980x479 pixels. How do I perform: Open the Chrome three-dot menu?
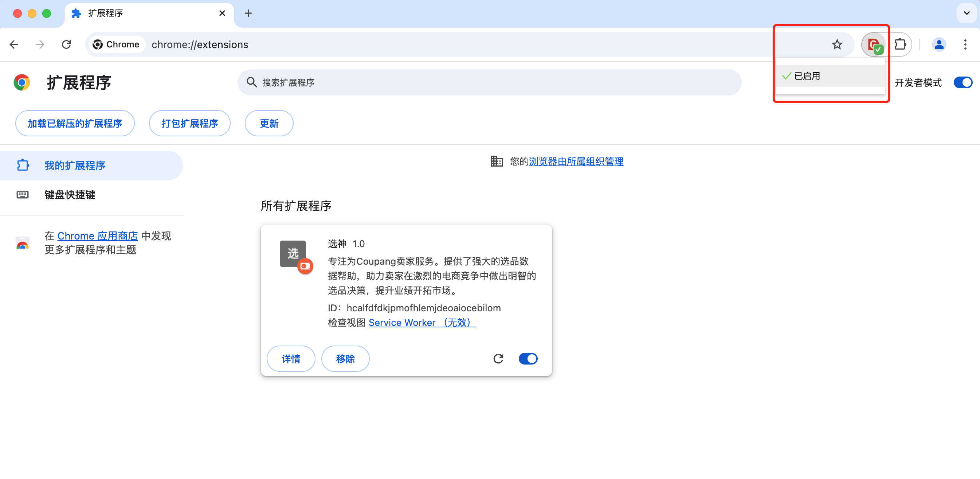pos(966,44)
